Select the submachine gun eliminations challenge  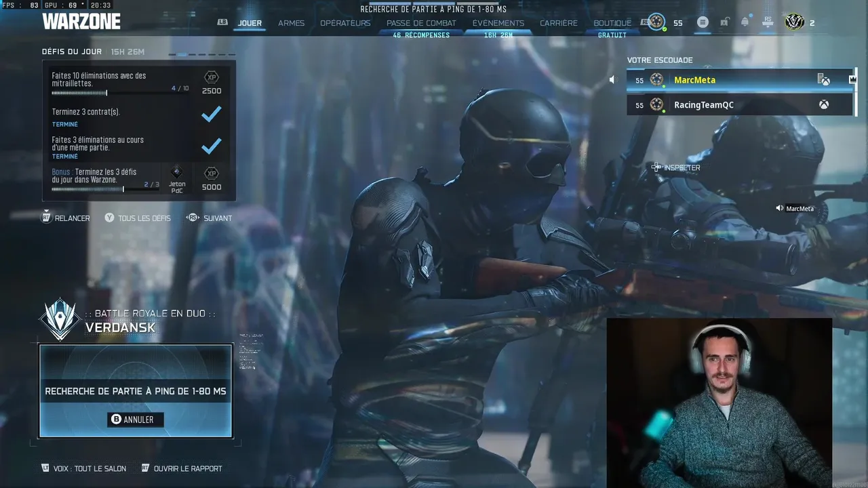tap(139, 82)
